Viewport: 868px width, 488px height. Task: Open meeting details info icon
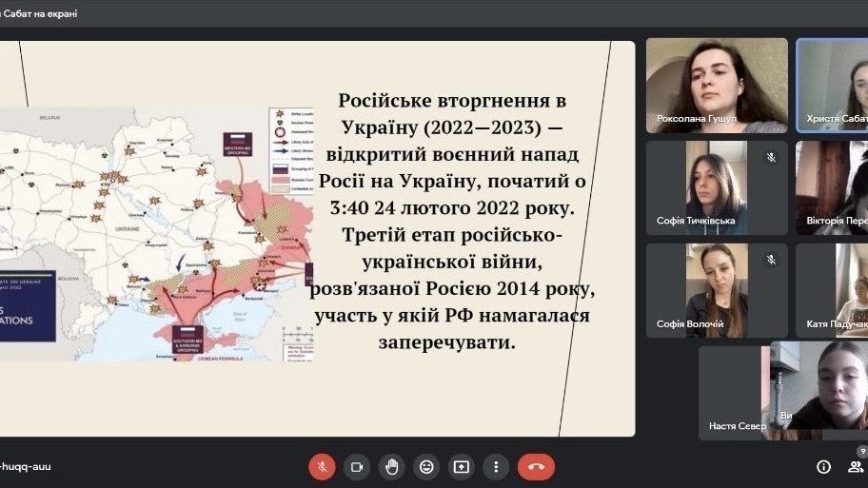[823, 466]
